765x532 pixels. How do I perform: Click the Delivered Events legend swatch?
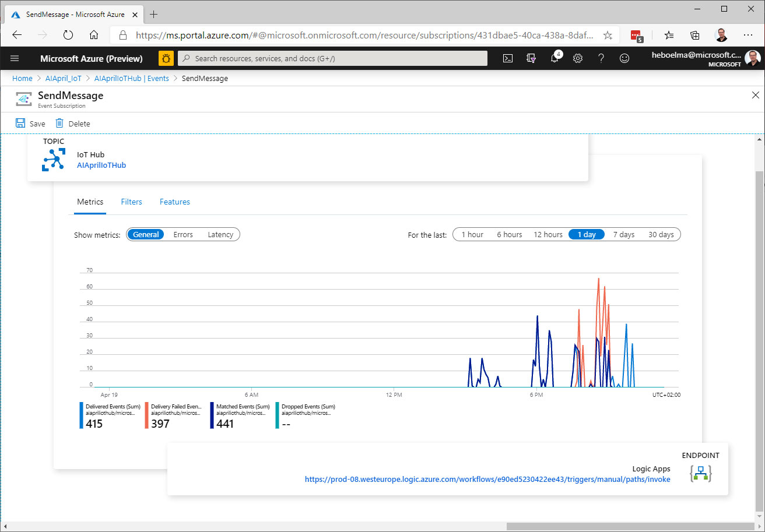[x=82, y=415]
